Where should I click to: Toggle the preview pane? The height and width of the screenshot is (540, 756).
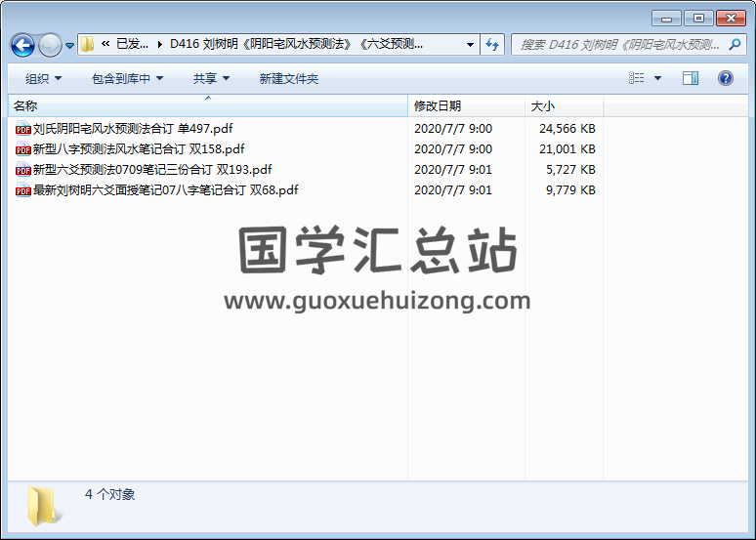(x=691, y=78)
